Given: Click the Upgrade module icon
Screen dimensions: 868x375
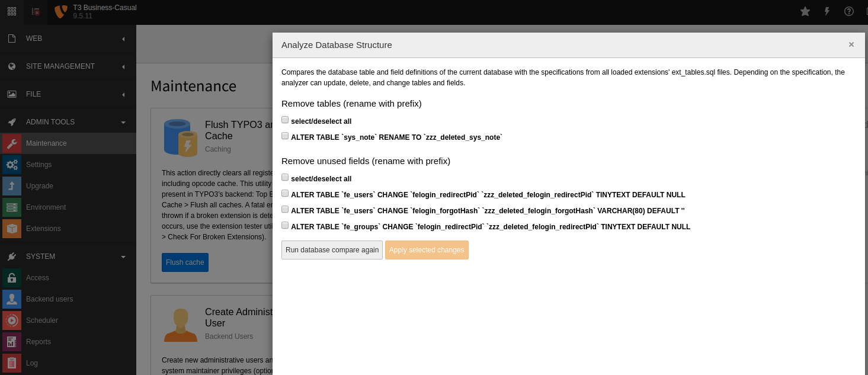Looking at the screenshot, I should [x=12, y=186].
